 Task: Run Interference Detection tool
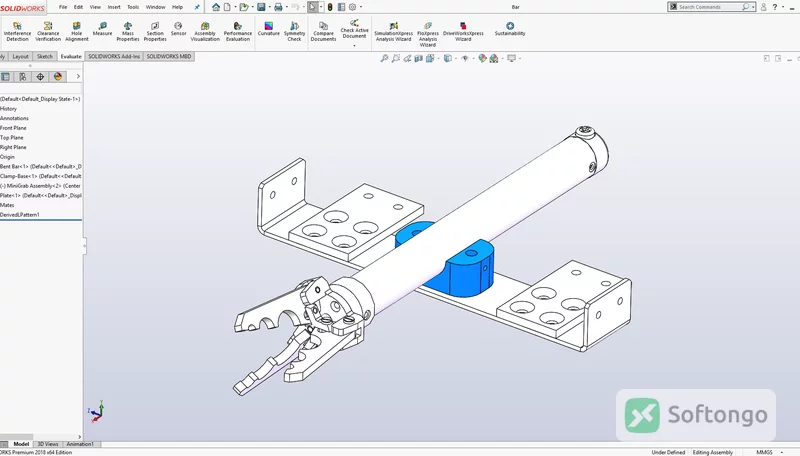pyautogui.click(x=17, y=32)
